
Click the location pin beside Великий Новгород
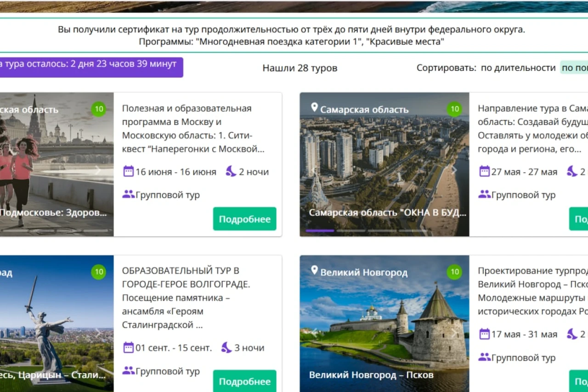point(314,270)
